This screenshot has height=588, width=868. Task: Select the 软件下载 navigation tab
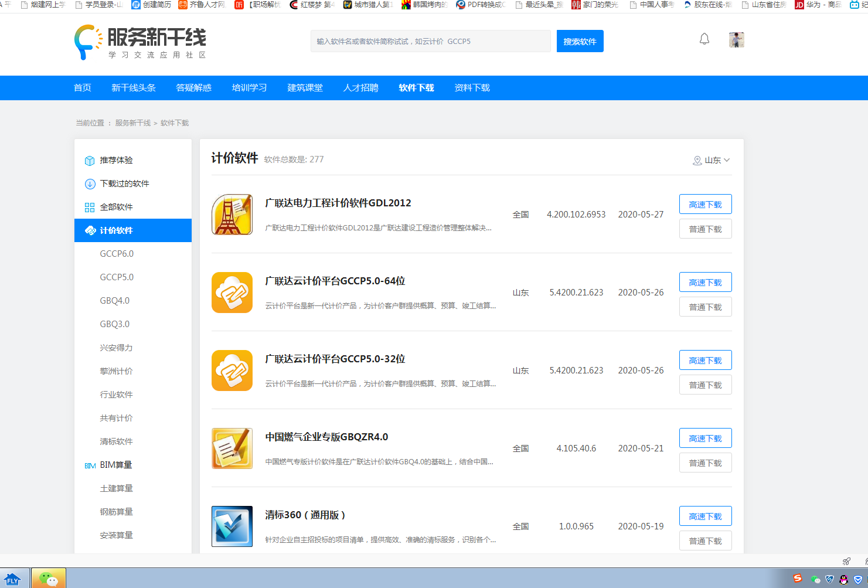click(417, 88)
